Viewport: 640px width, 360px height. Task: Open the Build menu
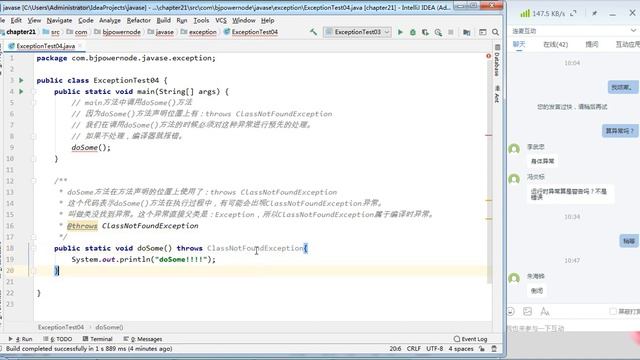pos(164,20)
